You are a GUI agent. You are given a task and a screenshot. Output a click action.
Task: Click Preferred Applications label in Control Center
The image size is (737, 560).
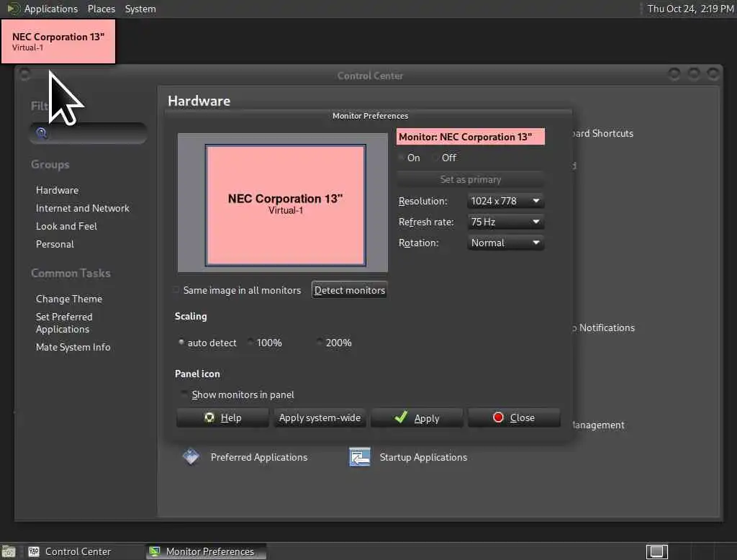click(x=259, y=457)
